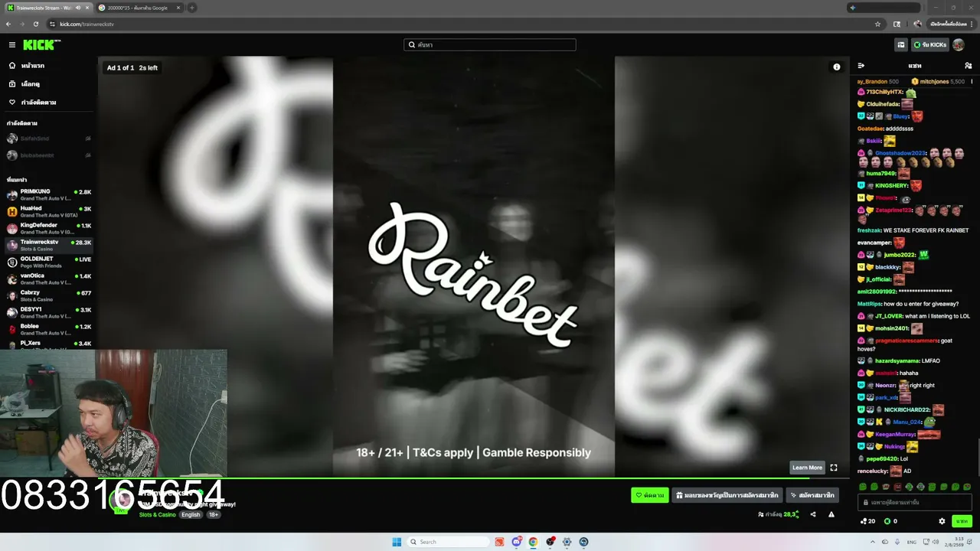Mute the Trainwreckstv tab audio icon
Image resolution: width=980 pixels, height=551 pixels.
click(x=77, y=8)
